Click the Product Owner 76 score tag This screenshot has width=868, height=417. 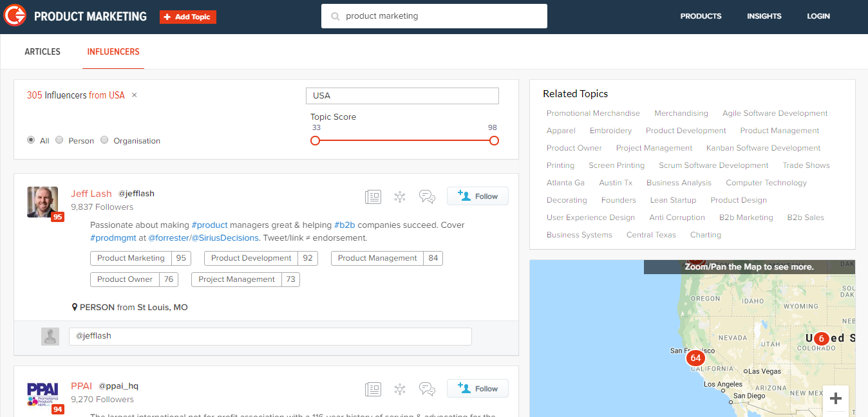coord(134,279)
